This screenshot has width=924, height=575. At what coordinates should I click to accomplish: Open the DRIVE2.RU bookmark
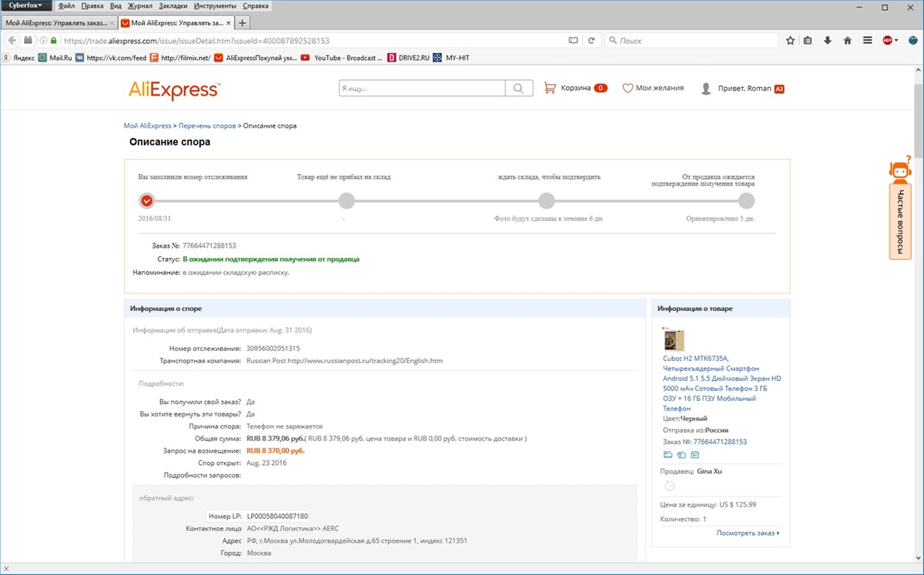pyautogui.click(x=408, y=58)
